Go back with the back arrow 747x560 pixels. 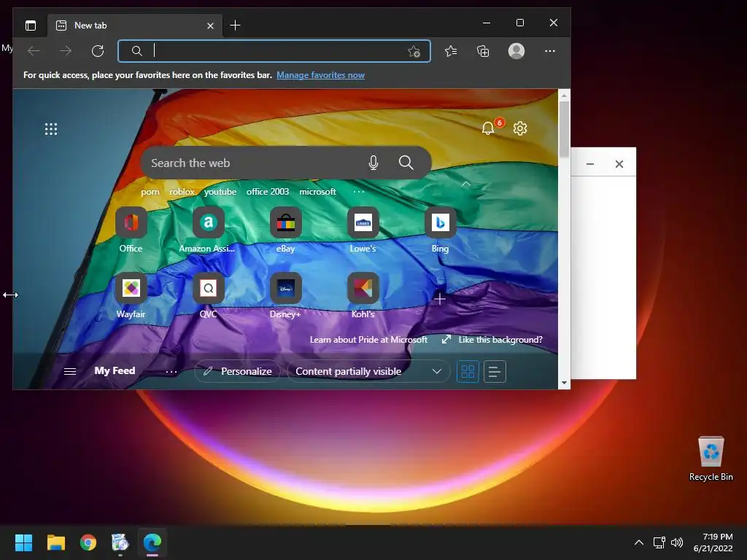tap(34, 51)
